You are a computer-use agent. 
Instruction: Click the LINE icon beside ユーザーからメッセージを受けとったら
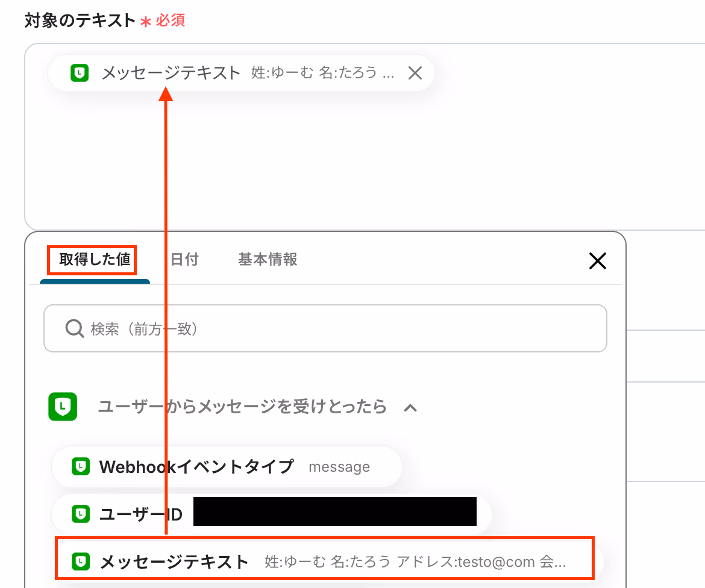[x=63, y=407]
